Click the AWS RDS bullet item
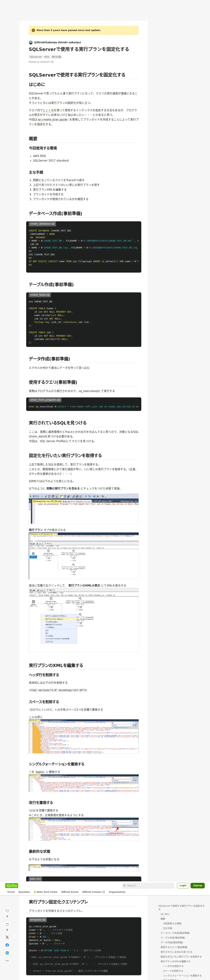210x980 pixels. point(39,156)
